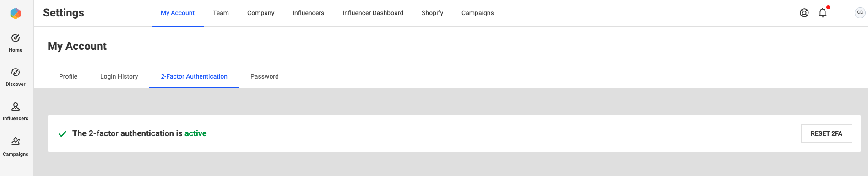The width and height of the screenshot is (868, 176).
Task: Open Home from the sidebar
Action: pyautogui.click(x=16, y=43)
